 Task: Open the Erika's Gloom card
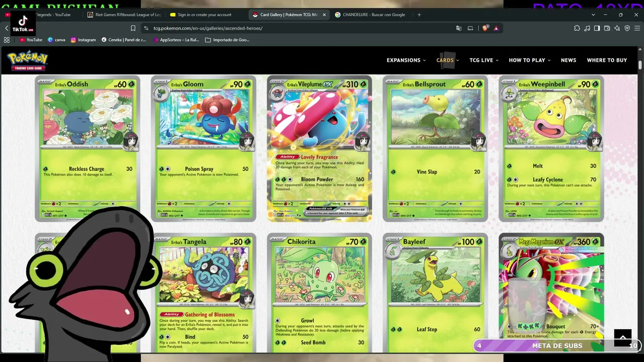click(x=203, y=148)
